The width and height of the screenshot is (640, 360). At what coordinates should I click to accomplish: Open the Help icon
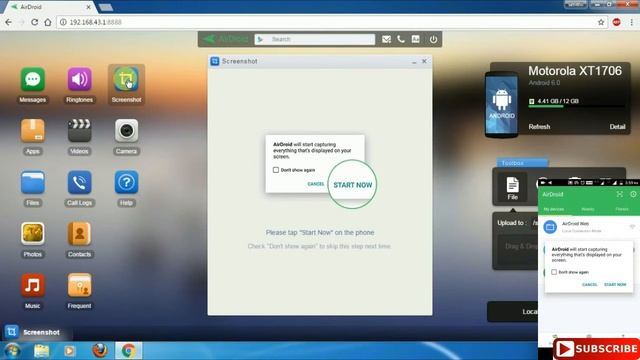point(126,182)
